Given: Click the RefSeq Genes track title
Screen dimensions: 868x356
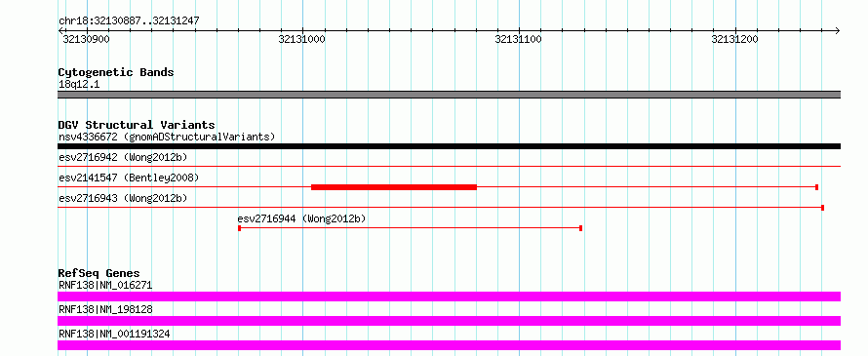Looking at the screenshot, I should [99, 273].
